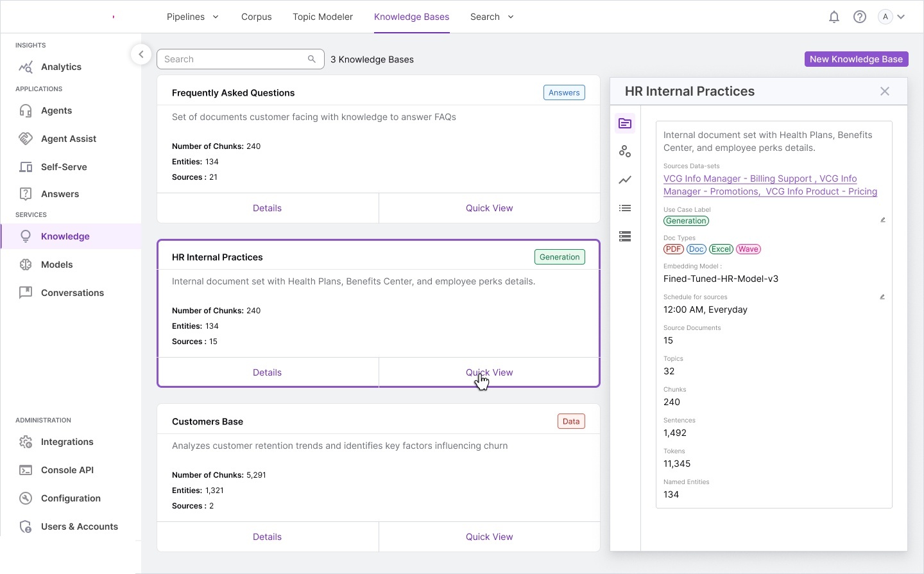Open the help question mark icon

(x=860, y=17)
